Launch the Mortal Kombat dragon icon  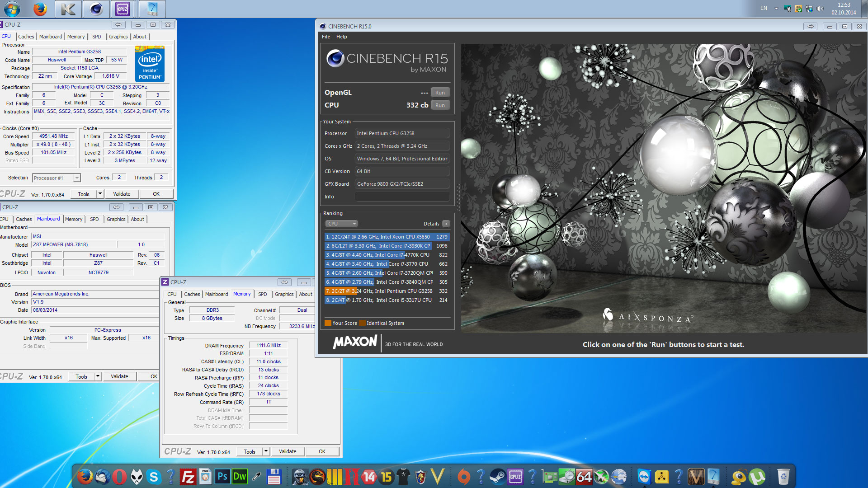click(x=317, y=476)
